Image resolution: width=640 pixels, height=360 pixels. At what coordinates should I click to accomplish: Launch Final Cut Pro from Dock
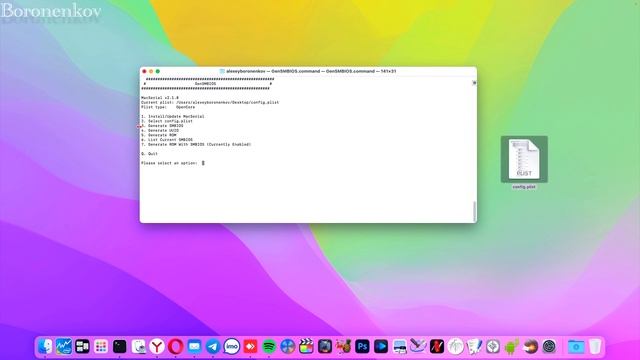pos(306,347)
